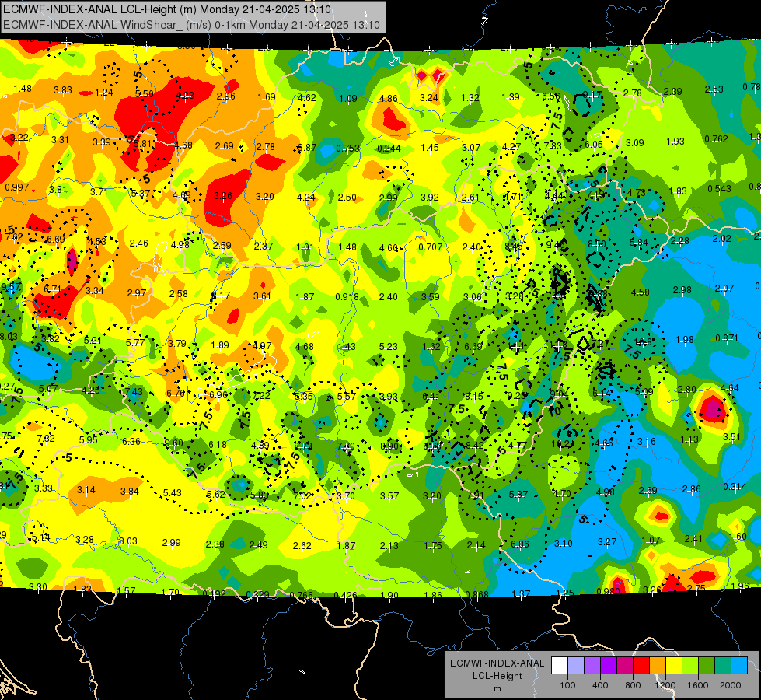This screenshot has width=761, height=700.
Task: Click the wind shear value 0.244
Action: (x=389, y=148)
